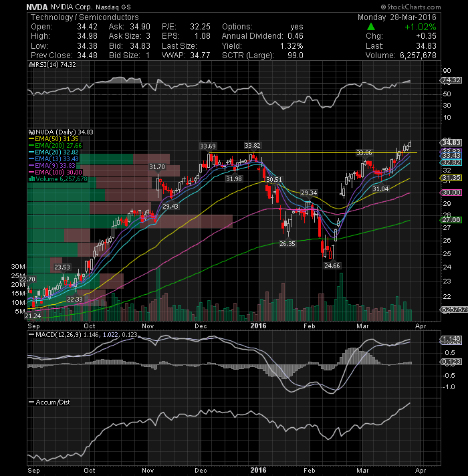This screenshot has width=468, height=476.
Task: Click the NVIDIA Corp. company name
Action: point(72,7)
